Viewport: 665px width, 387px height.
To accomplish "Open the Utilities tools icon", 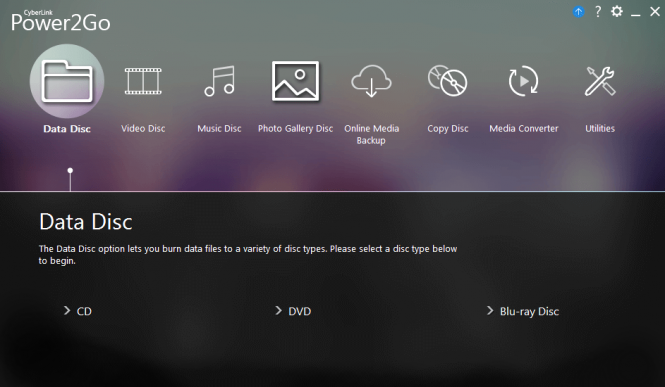I will [600, 81].
